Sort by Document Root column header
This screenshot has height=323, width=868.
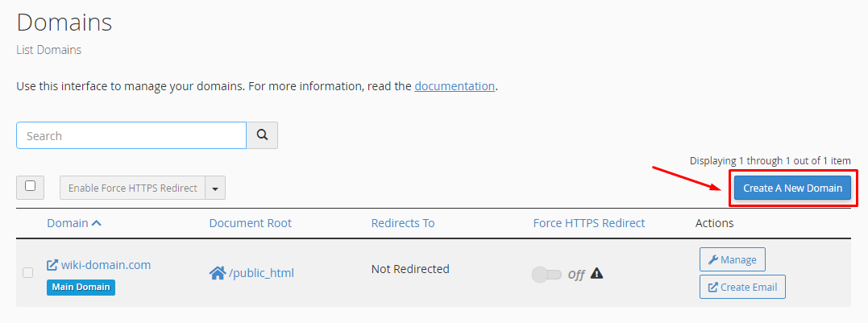[x=250, y=223]
